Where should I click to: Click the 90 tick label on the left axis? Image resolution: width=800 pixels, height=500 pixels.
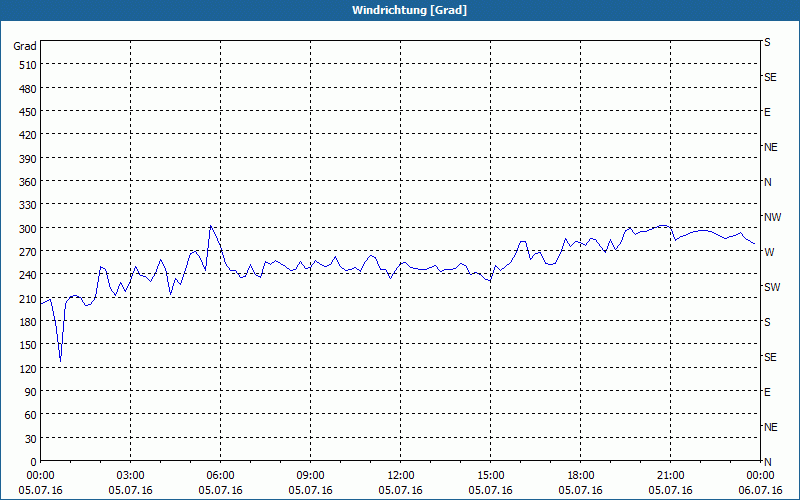pyautogui.click(x=31, y=392)
